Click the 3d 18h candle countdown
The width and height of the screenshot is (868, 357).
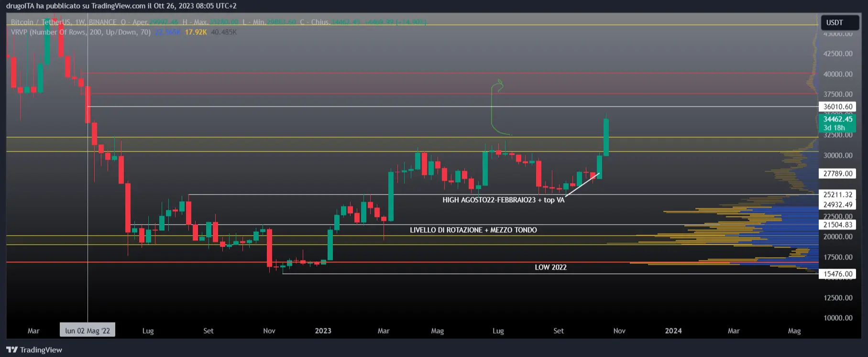(834, 128)
